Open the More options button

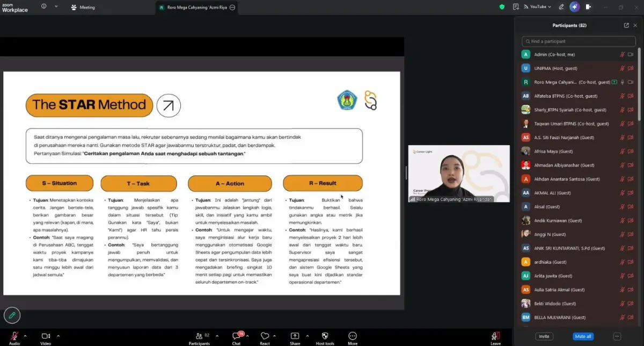pos(353,338)
